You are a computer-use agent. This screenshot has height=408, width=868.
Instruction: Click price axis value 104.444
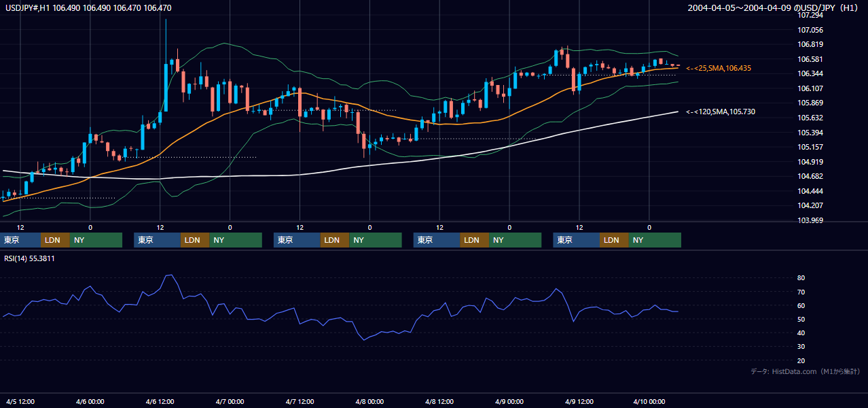810,191
